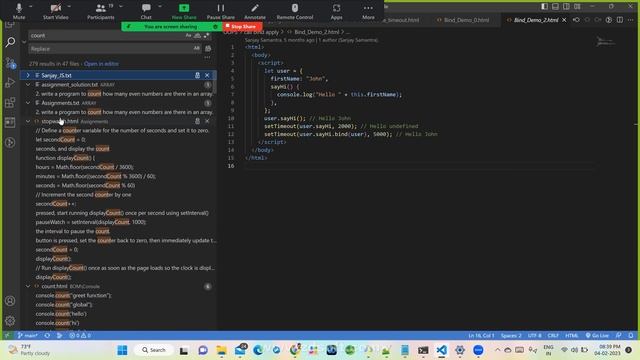Screen dimensions: 640x360
Task: Open the mute options arrow beside Mute
Action: (x=31, y=7)
